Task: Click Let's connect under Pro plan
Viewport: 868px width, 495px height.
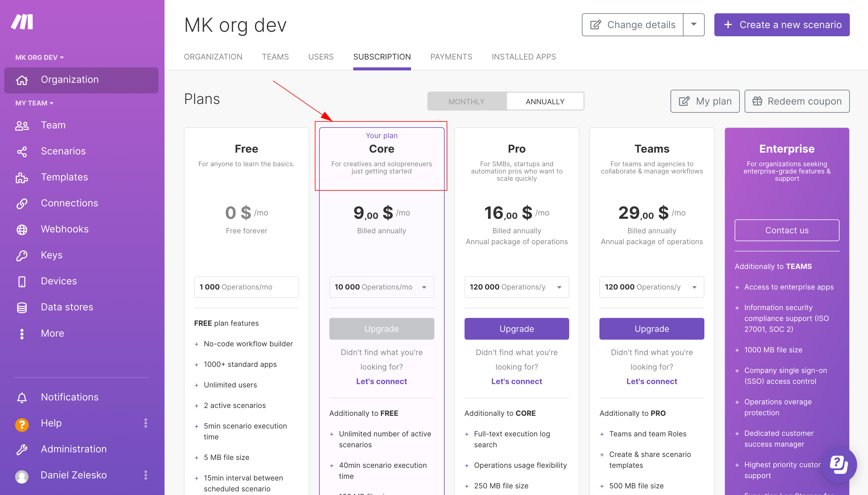Action: click(516, 381)
